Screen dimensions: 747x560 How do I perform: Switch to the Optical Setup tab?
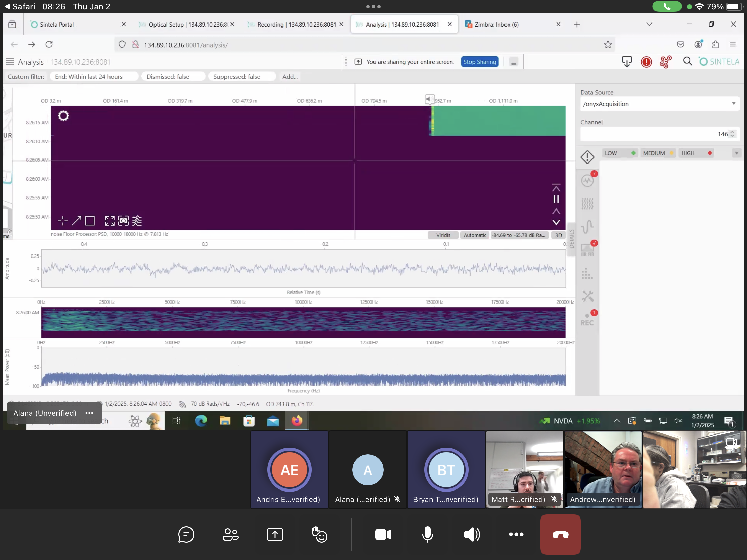pos(186,24)
